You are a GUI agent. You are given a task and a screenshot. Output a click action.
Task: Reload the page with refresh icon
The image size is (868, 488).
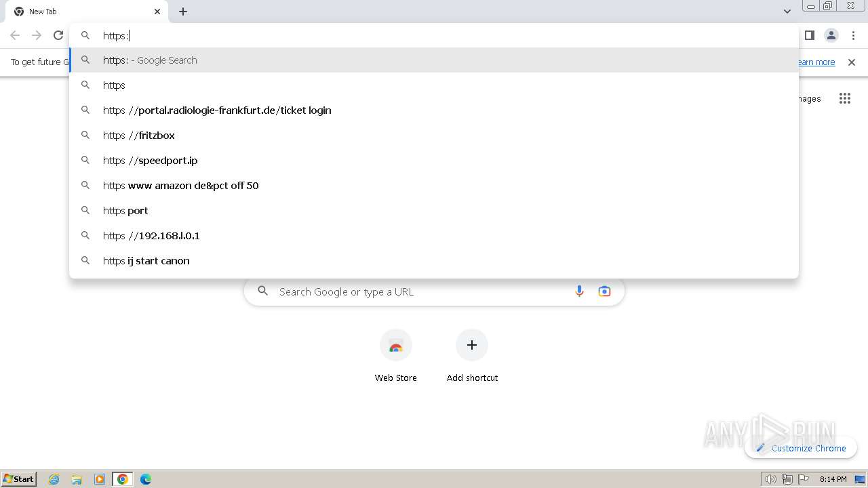[58, 35]
